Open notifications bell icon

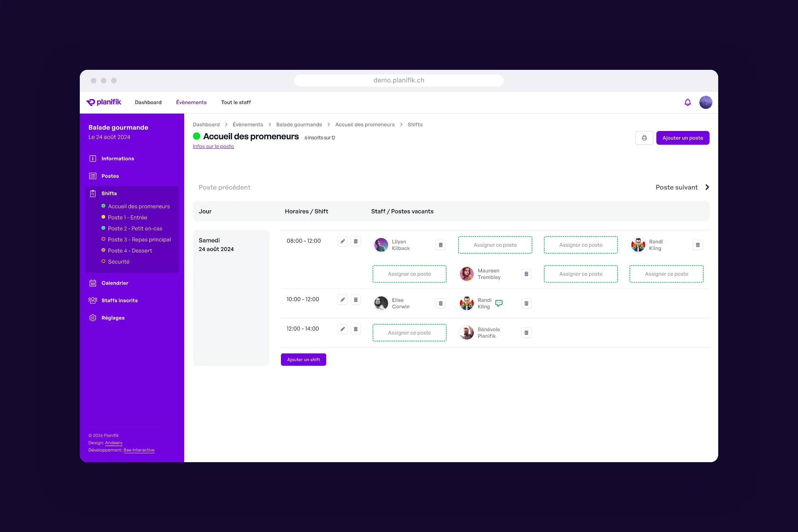pos(687,102)
